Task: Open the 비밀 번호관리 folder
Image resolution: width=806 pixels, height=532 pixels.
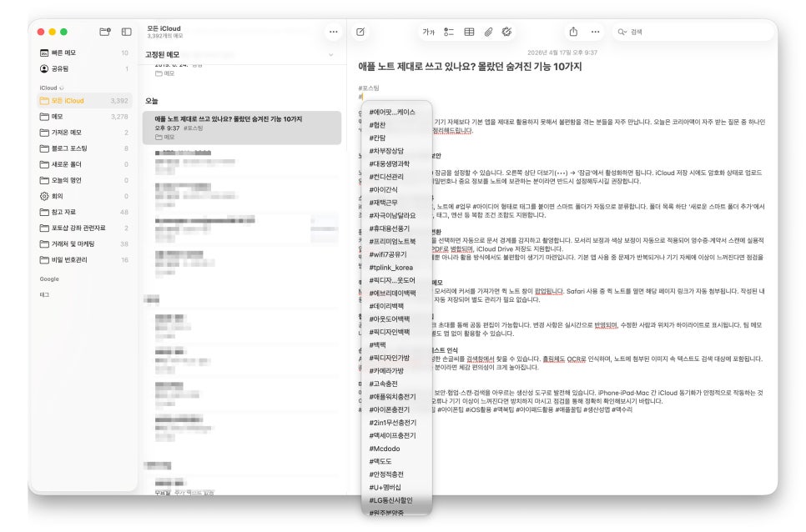Action: pos(84,260)
